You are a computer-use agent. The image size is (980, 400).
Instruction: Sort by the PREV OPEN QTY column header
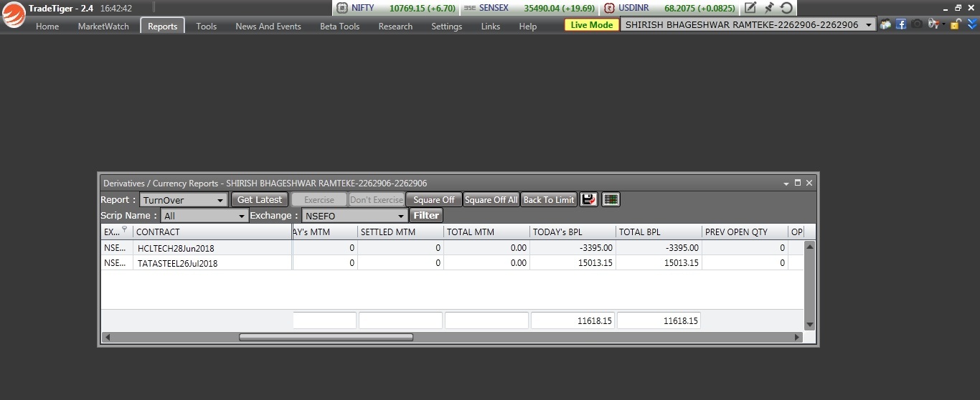[745, 232]
